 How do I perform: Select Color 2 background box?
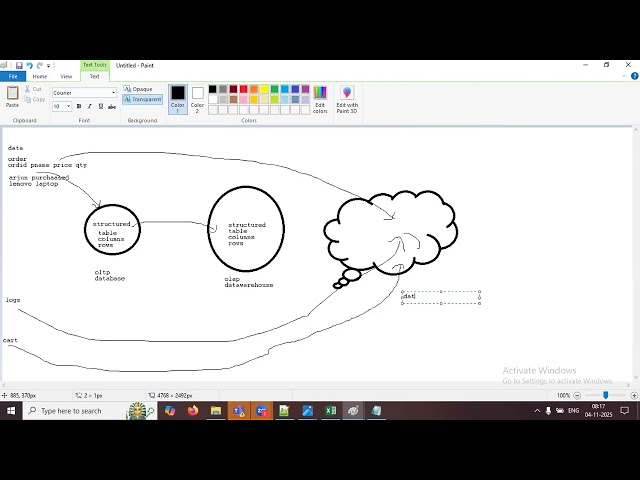pyautogui.click(x=198, y=99)
